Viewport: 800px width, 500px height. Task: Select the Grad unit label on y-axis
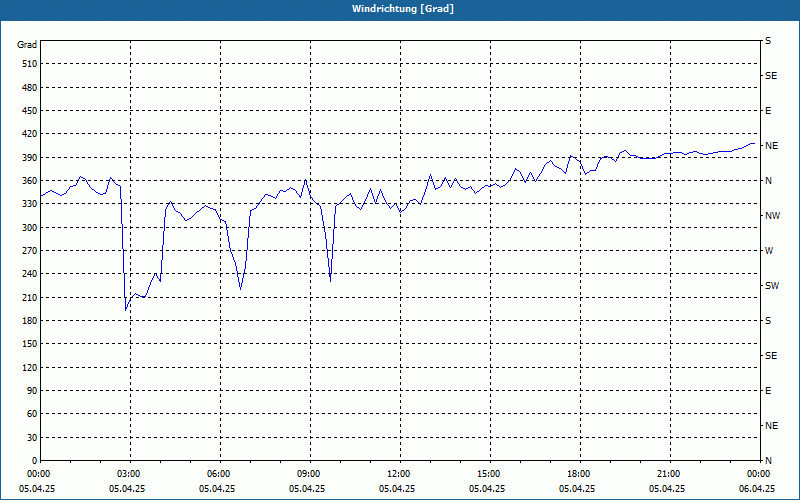[27, 45]
